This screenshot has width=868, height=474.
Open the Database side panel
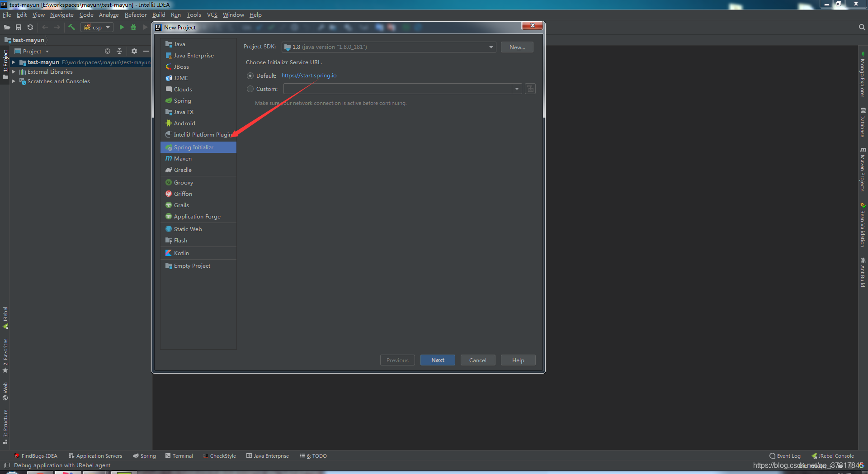coord(863,122)
